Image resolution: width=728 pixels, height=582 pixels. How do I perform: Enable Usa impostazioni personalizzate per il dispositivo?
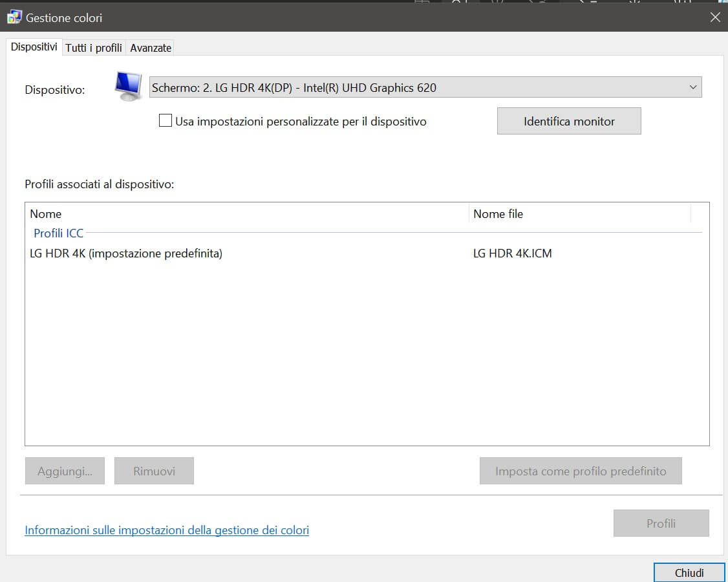[x=166, y=121]
